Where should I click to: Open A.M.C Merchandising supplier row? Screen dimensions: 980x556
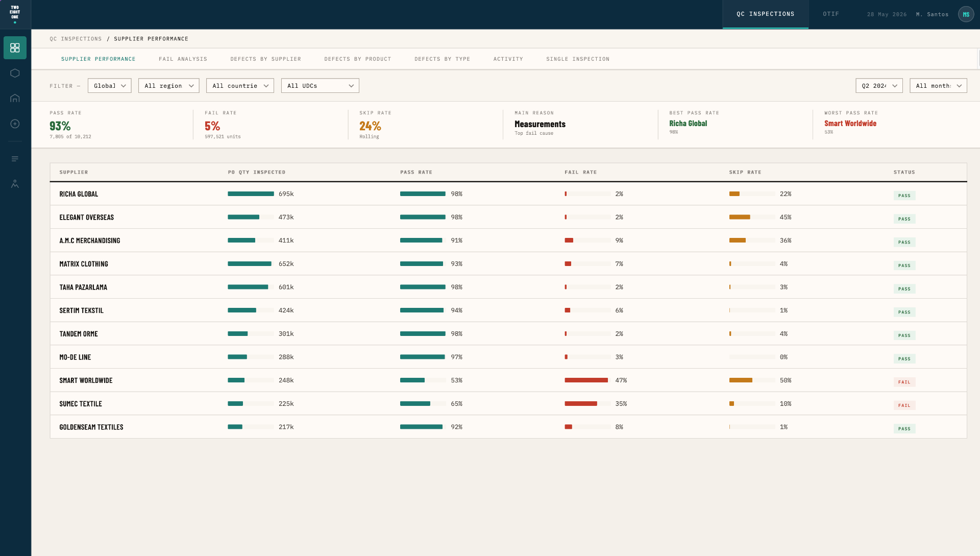tap(508, 240)
